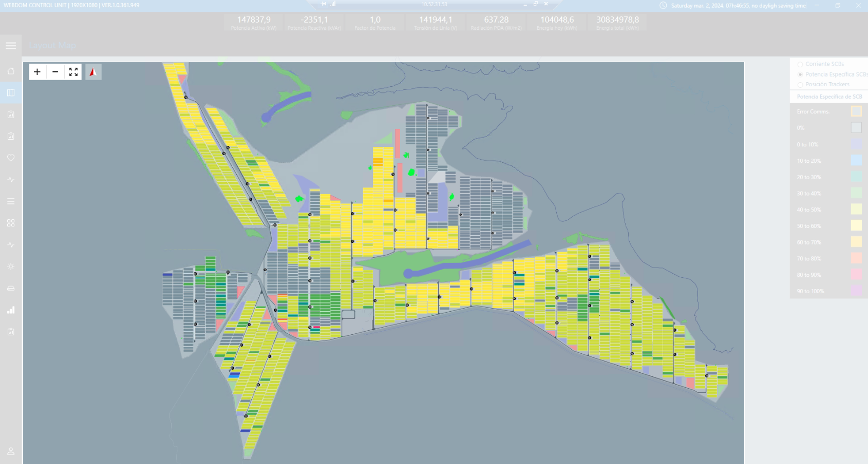This screenshot has height=465, width=868.
Task: Click the Potencia Reactiva value -2351,1
Action: [314, 20]
